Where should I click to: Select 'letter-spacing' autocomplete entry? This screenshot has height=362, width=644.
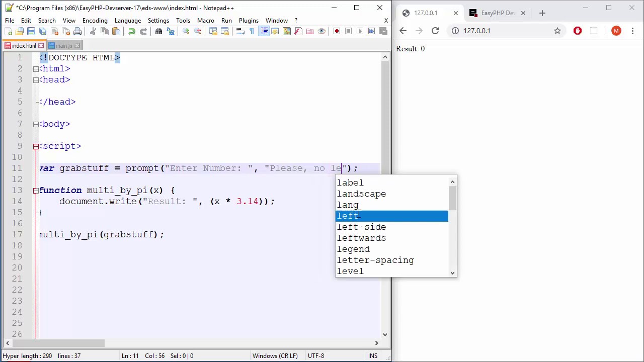point(392,260)
